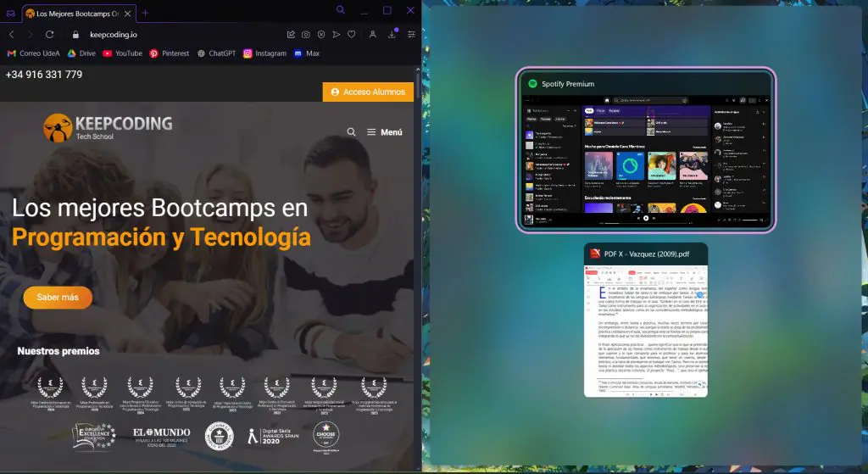Send page with the Flow arrow icon
Viewport: 868px width, 474px height.
coord(336,34)
